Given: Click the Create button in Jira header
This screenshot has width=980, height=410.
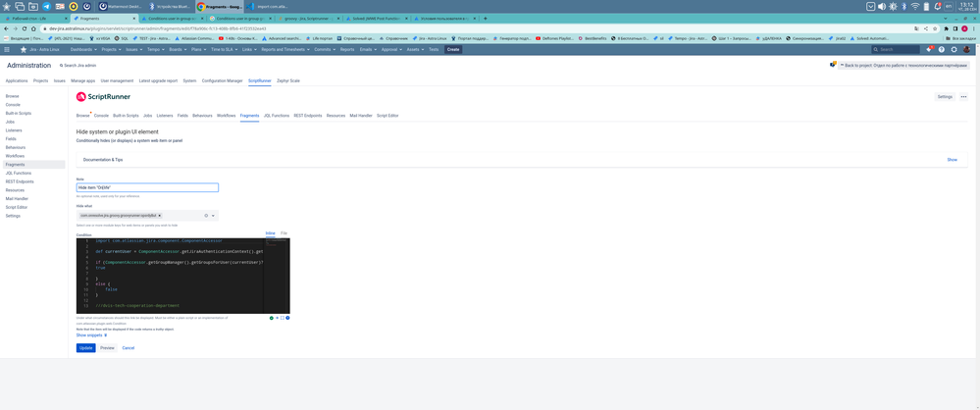Looking at the screenshot, I should tap(453, 49).
